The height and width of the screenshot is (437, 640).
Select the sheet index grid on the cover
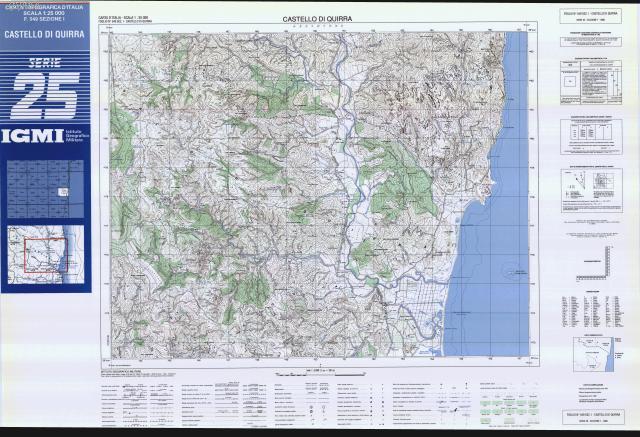tap(45, 189)
